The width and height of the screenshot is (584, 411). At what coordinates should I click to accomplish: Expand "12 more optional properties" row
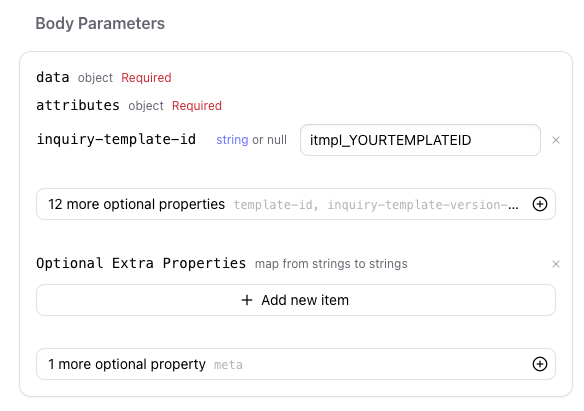click(296, 204)
